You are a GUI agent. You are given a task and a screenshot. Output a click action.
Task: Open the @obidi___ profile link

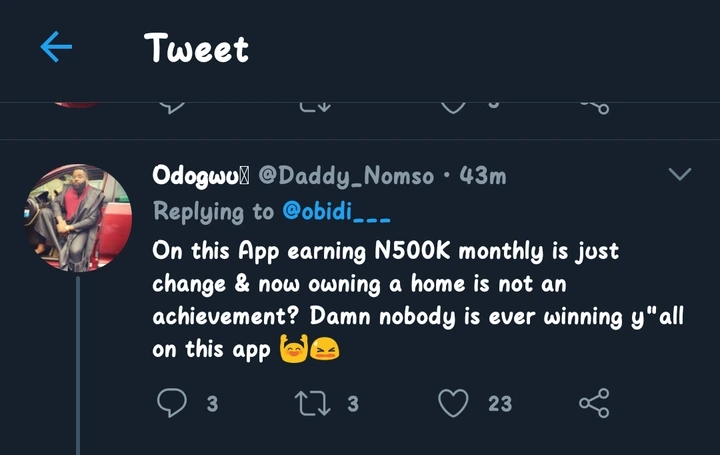[336, 212]
